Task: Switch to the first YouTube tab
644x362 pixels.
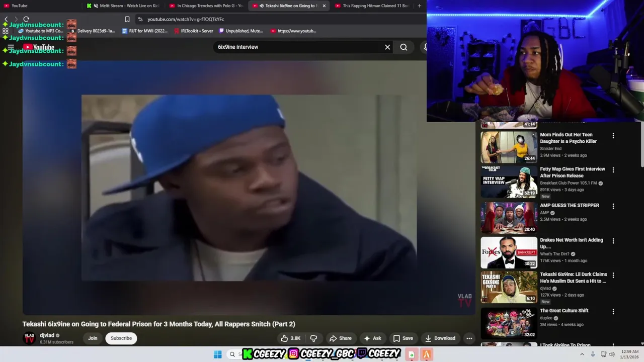Action: click(40, 6)
